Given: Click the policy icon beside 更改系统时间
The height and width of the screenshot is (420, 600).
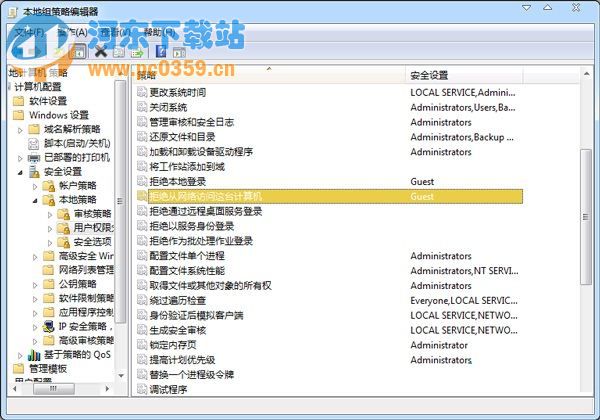Looking at the screenshot, I should tap(142, 92).
